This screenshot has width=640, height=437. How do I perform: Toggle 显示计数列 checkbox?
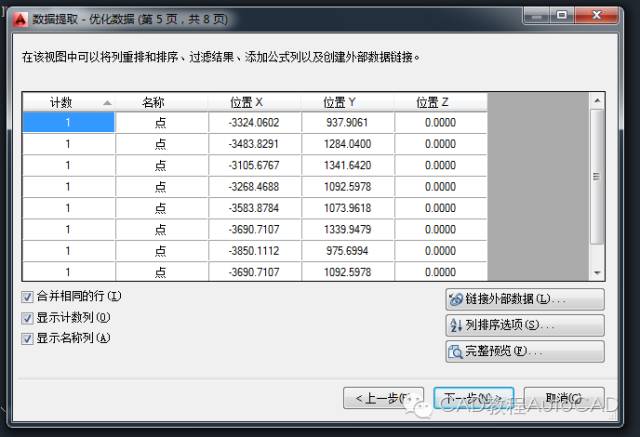(x=27, y=318)
